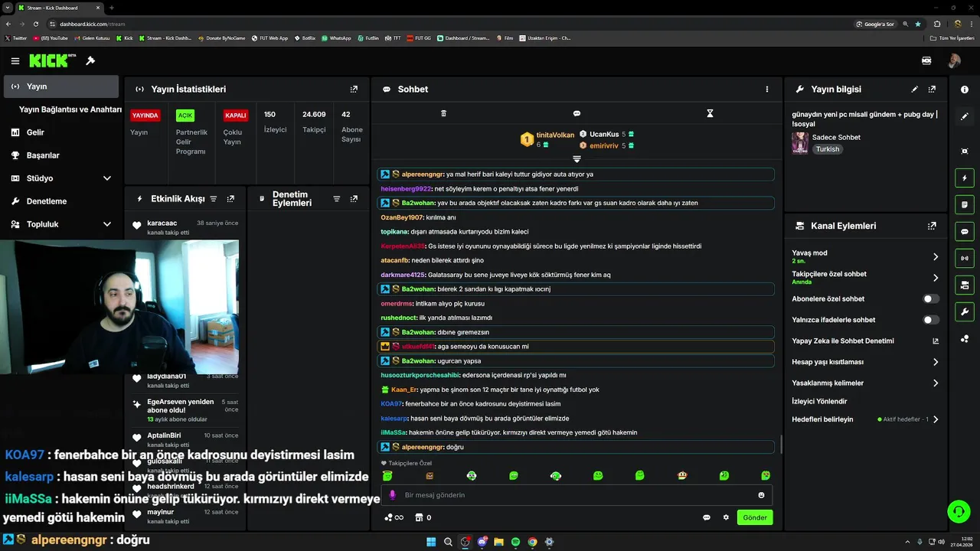Open the profile avatar menu top right
The height and width of the screenshot is (551, 980).
click(954, 60)
